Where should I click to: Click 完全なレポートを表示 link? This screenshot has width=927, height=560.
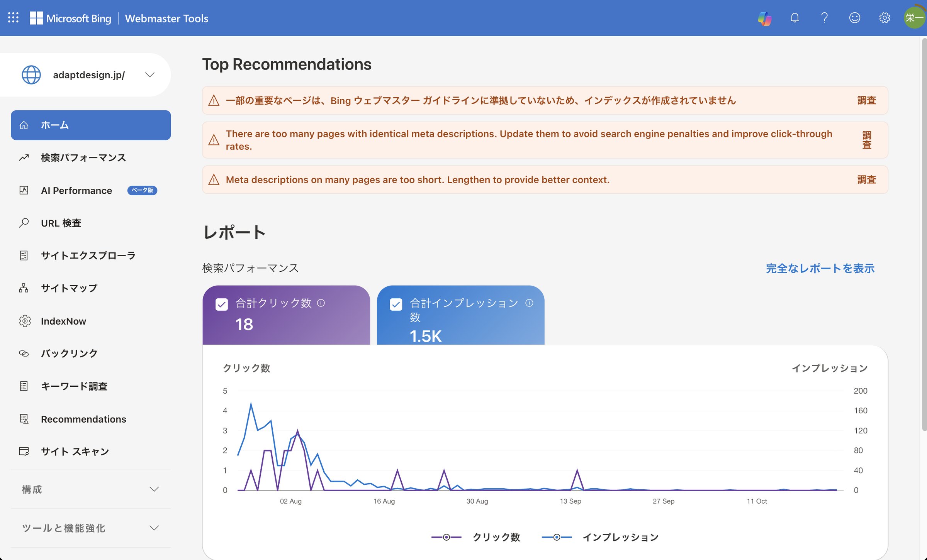820,269
